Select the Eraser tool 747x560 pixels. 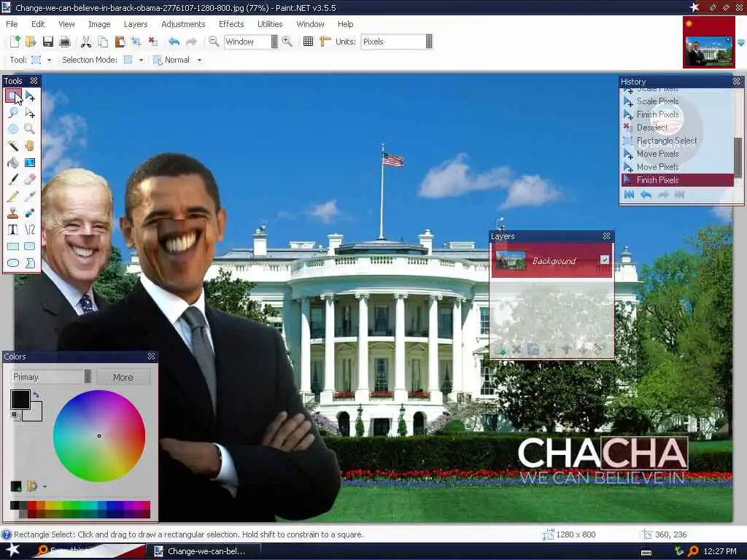coord(30,179)
